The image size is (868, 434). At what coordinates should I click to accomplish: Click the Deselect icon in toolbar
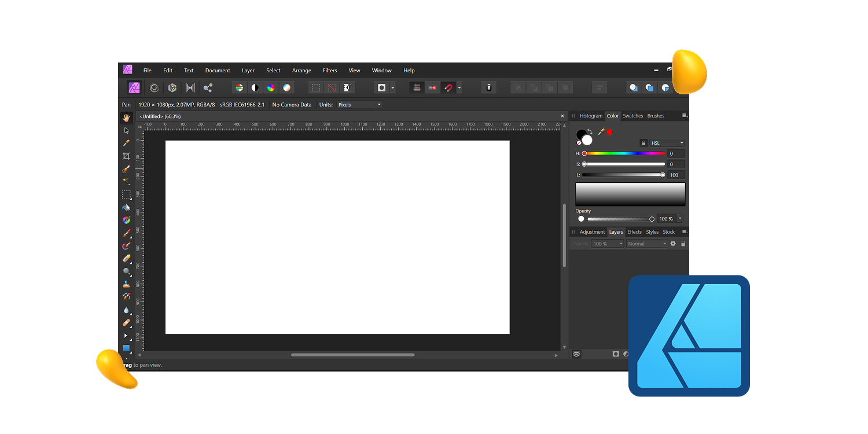332,88
